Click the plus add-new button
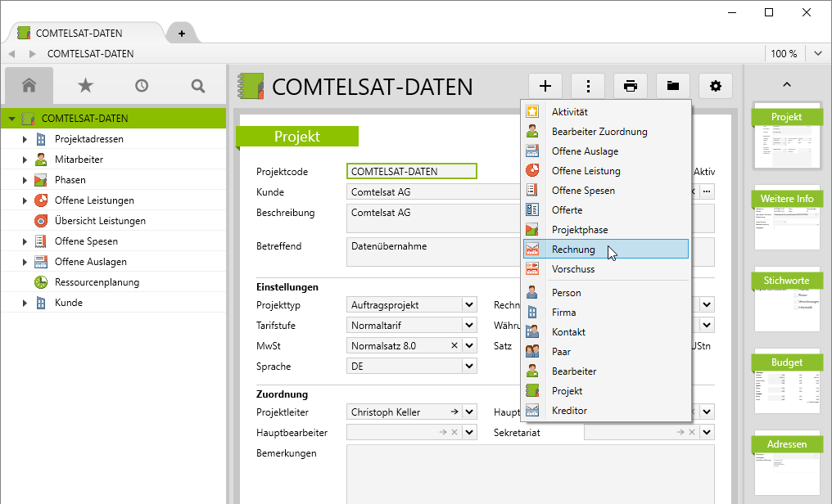Screen dimensions: 832x504 point(545,86)
